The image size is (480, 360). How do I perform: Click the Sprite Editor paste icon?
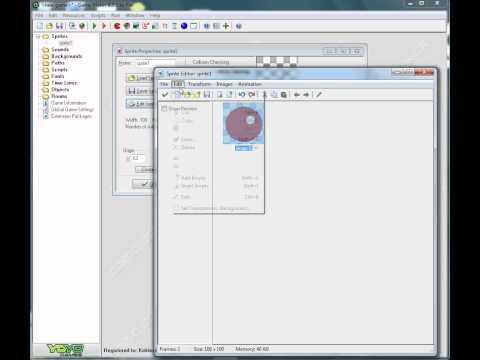tap(284, 95)
